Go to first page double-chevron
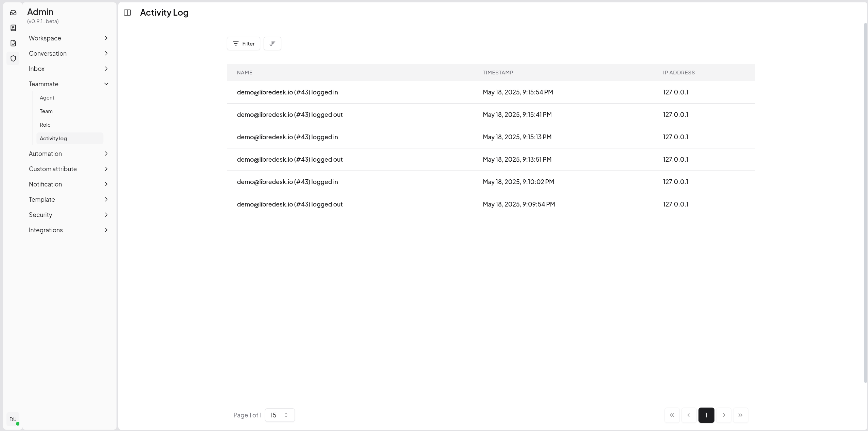The height and width of the screenshot is (431, 868). [x=672, y=415]
